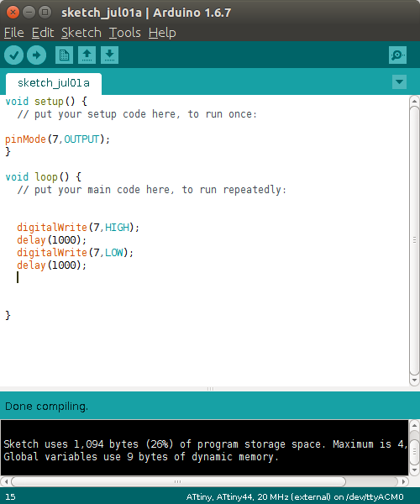
Task: Open a sketch using the up-arrow icon
Action: click(87, 55)
